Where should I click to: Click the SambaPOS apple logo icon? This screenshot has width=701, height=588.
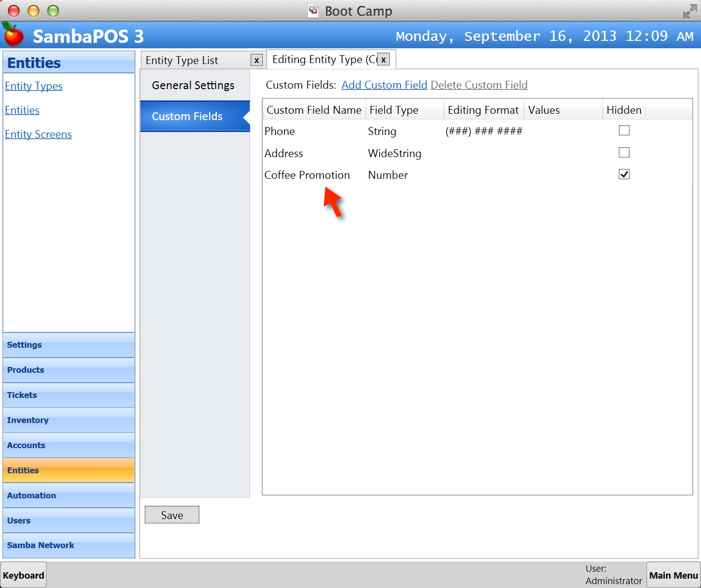tap(13, 35)
